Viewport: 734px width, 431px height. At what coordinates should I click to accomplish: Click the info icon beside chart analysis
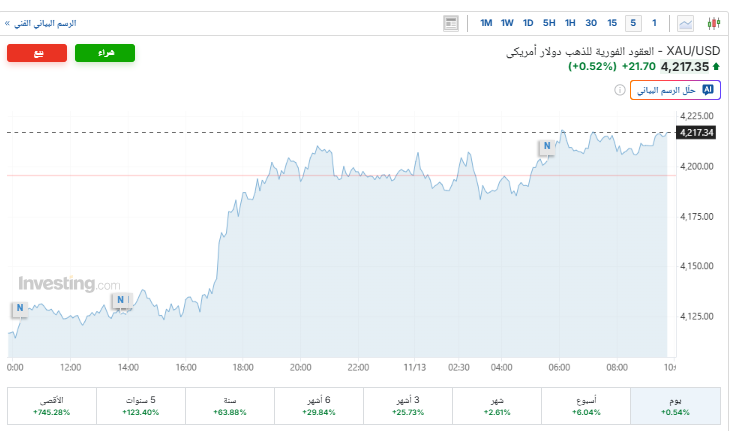click(620, 90)
